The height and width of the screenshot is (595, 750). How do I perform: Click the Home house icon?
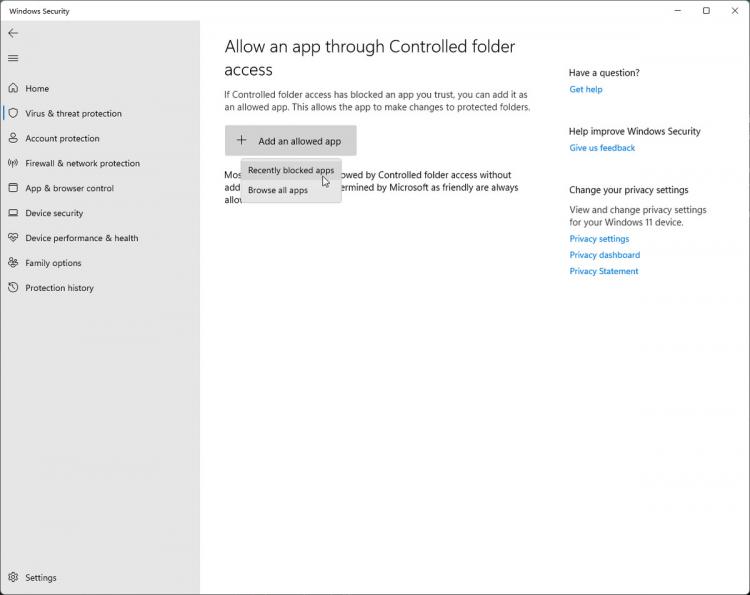[x=13, y=88]
